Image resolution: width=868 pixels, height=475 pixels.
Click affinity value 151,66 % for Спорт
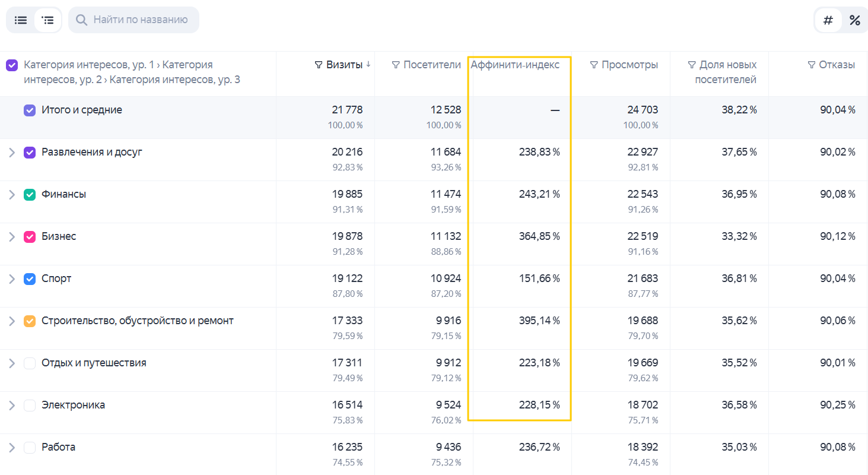(x=540, y=278)
